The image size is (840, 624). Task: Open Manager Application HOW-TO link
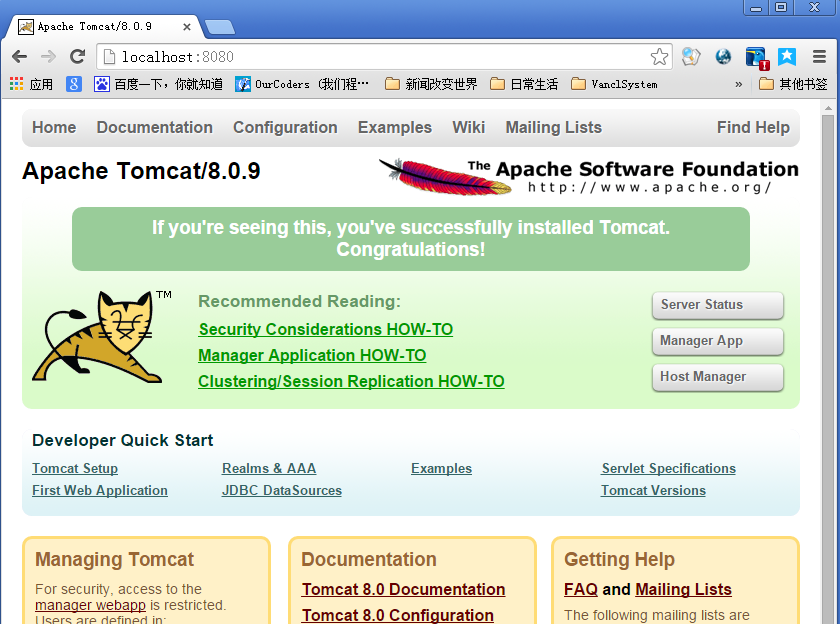312,356
